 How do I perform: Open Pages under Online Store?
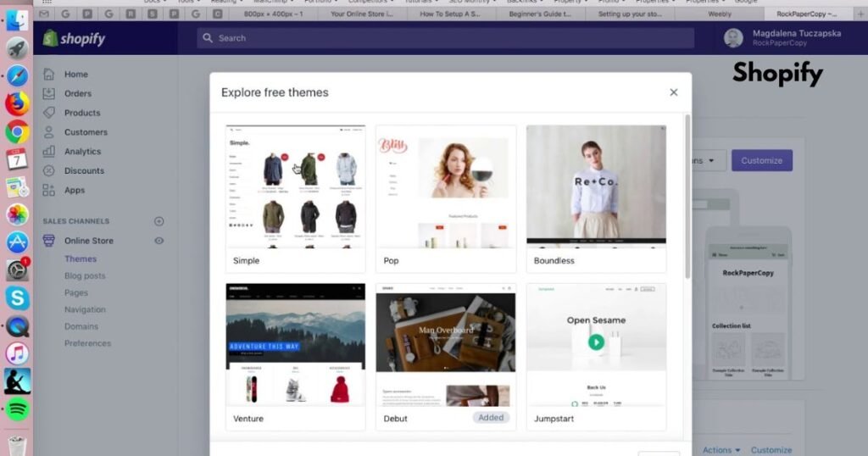coord(75,292)
